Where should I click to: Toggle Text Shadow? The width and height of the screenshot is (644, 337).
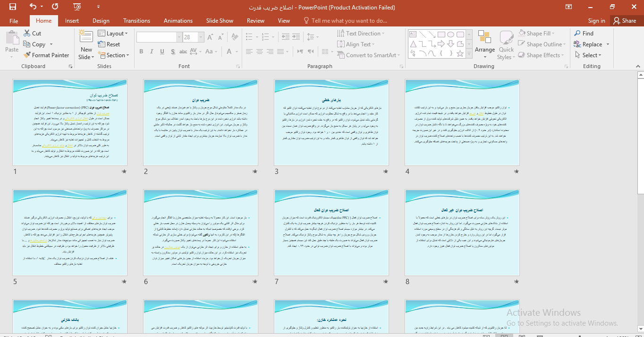(172, 52)
